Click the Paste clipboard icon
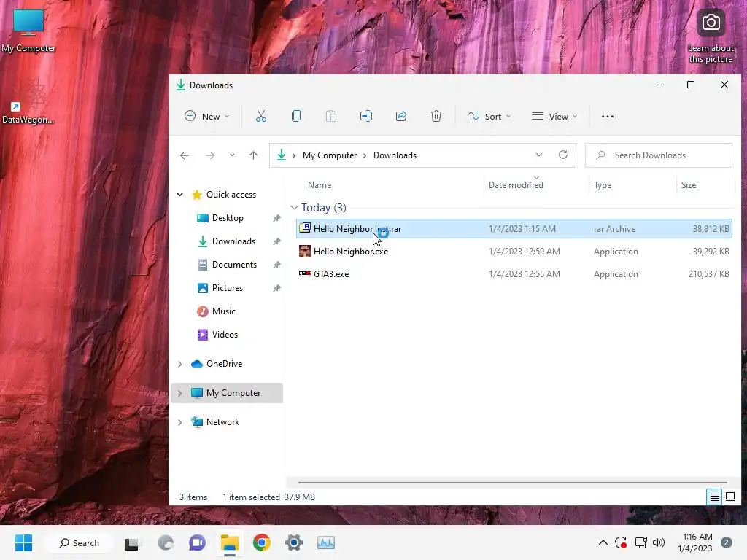747x560 pixels. (331, 116)
